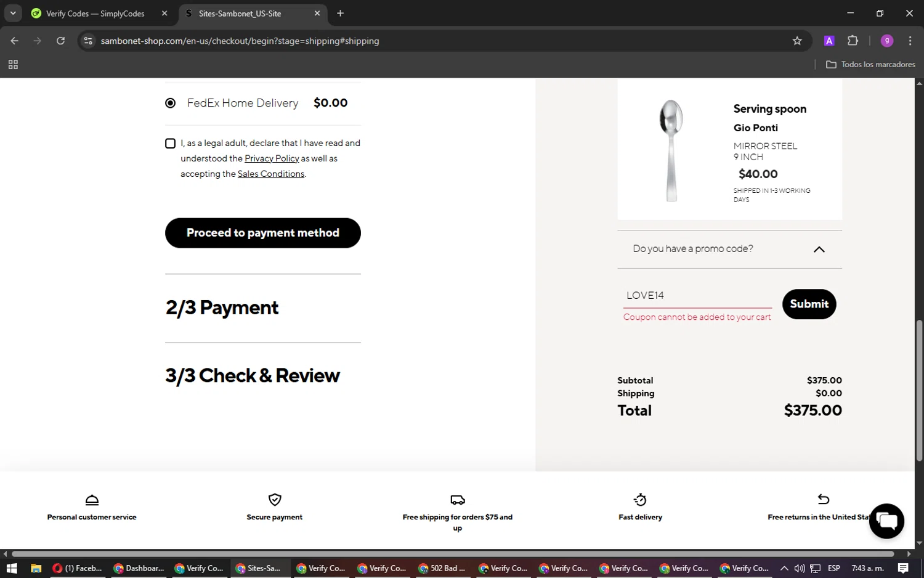Switch to the Facebook Opera taskbar window
Viewport: 924px width, 578px height.
click(77, 568)
